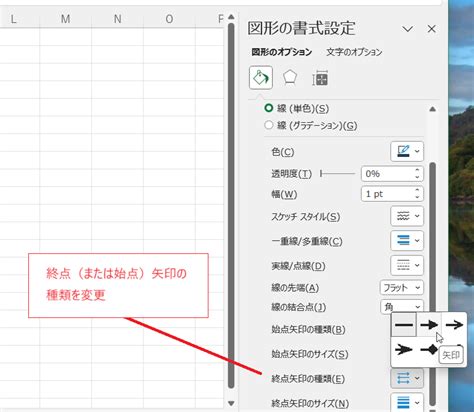Select the no-arrow plain line option
This screenshot has width=474, height=412.
[404, 324]
